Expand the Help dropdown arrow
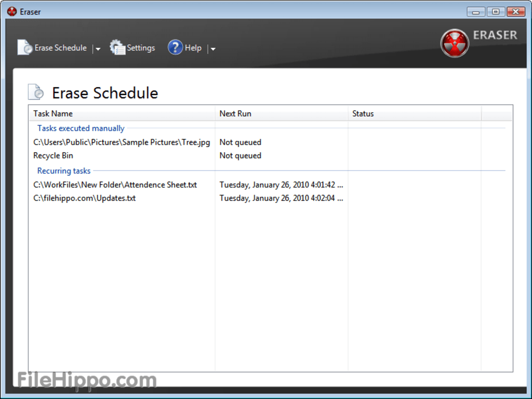 [212, 49]
